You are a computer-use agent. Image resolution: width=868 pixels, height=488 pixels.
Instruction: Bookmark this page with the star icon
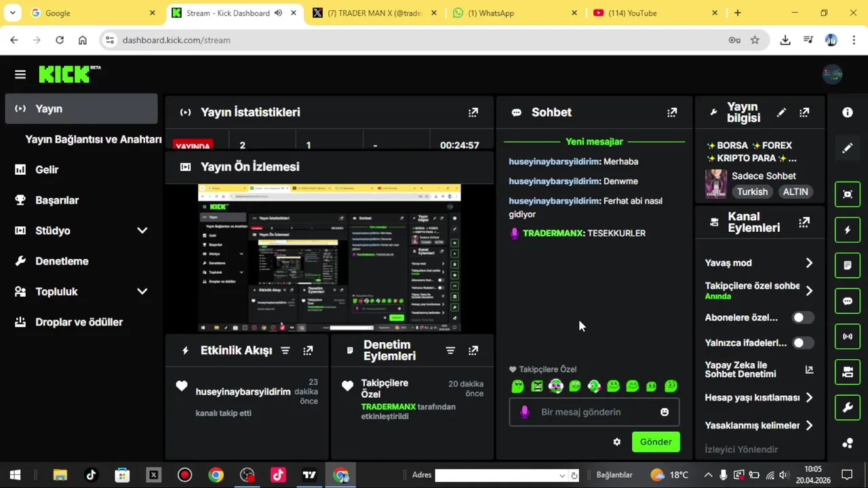[755, 40]
